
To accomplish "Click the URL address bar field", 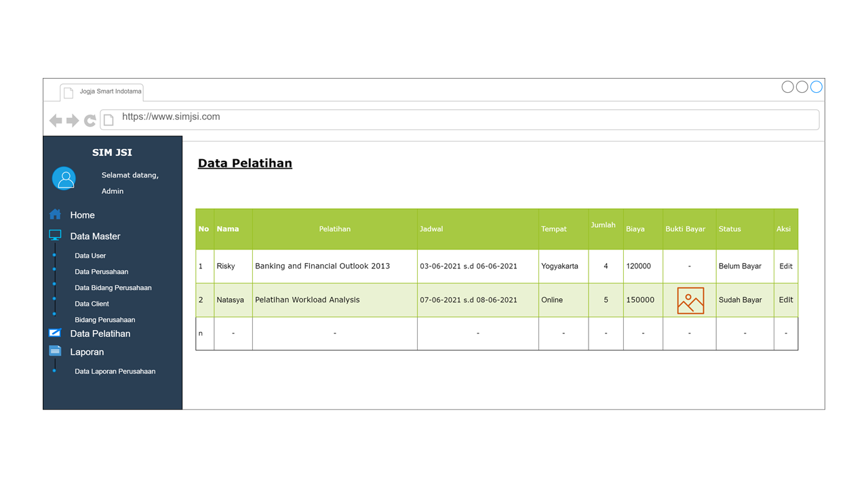I will click(461, 119).
